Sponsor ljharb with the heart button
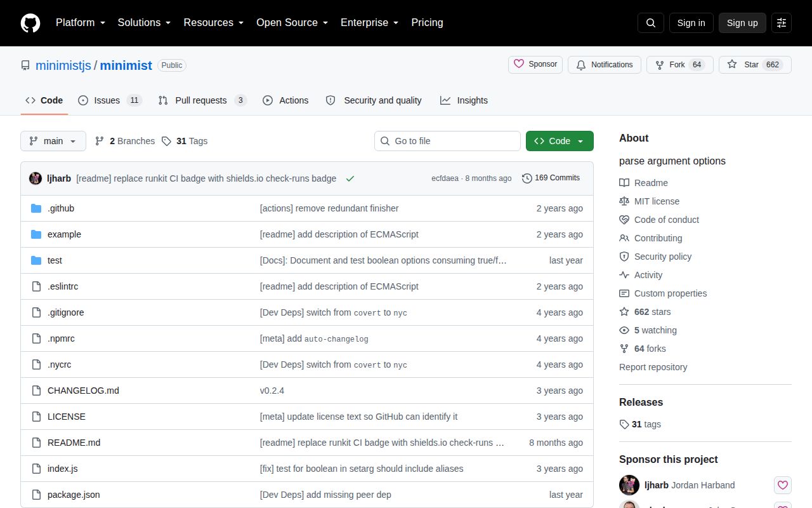The image size is (812, 508). (783, 485)
